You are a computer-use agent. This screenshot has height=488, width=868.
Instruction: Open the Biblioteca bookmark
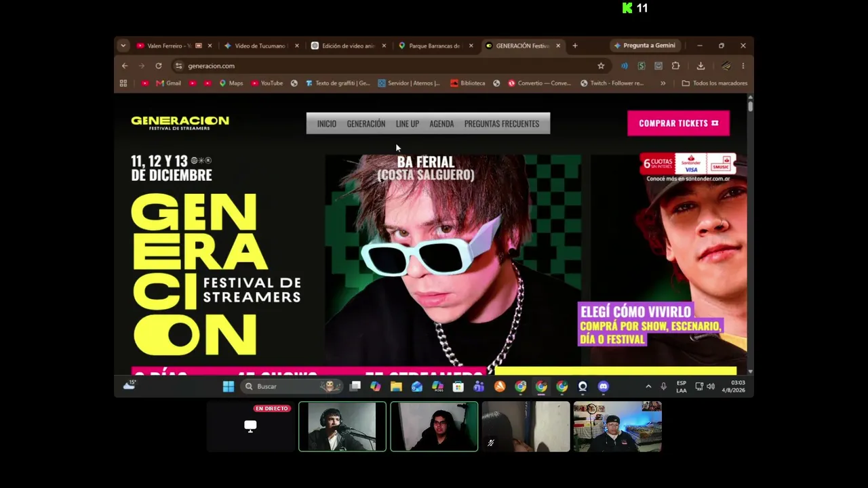[x=467, y=83]
